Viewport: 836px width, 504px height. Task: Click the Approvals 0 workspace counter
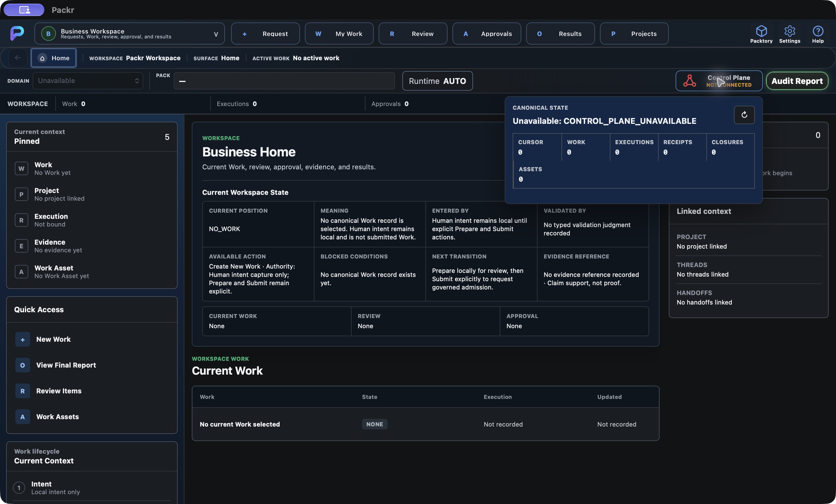coord(389,104)
